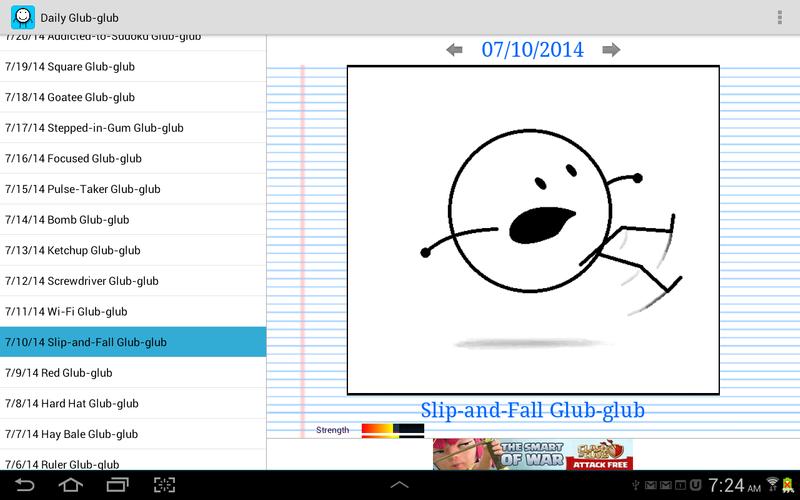Tap the Strength label
The width and height of the screenshot is (800, 500).
[x=333, y=430]
